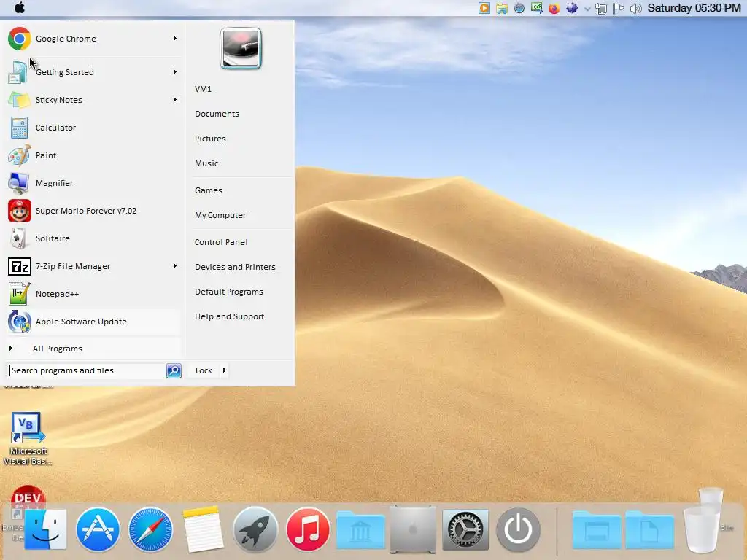The height and width of the screenshot is (560, 747).
Task: Click the Finder icon in the dock
Action: coord(45,529)
